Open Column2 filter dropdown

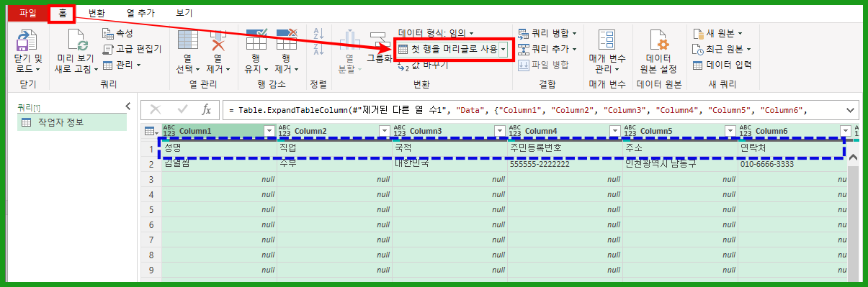pos(385,131)
